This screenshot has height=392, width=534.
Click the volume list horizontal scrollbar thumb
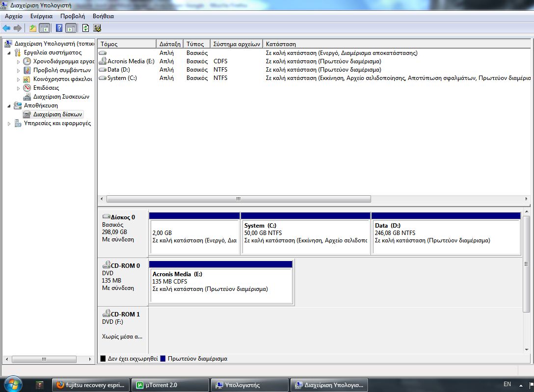pos(239,199)
